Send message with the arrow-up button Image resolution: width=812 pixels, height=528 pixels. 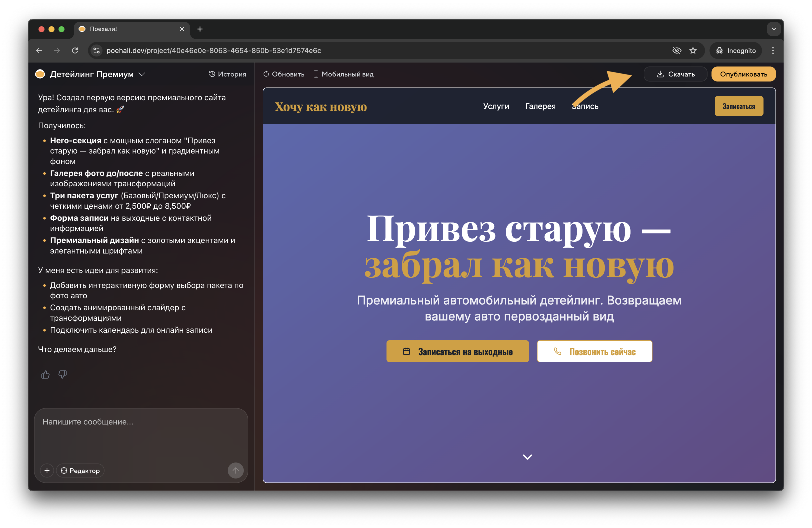click(235, 470)
